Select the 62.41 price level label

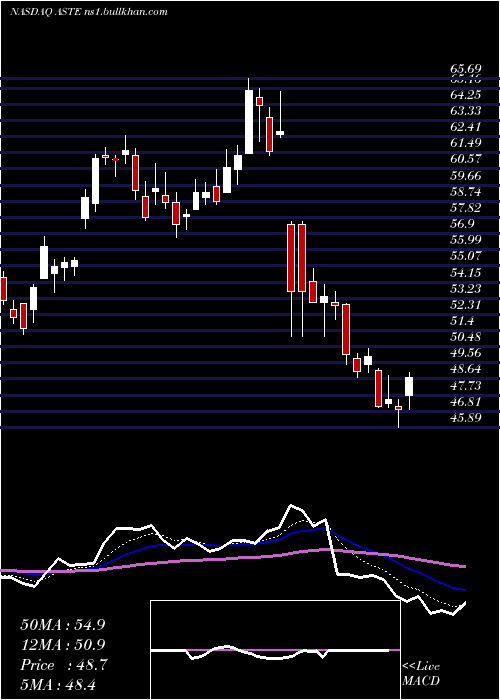466,127
